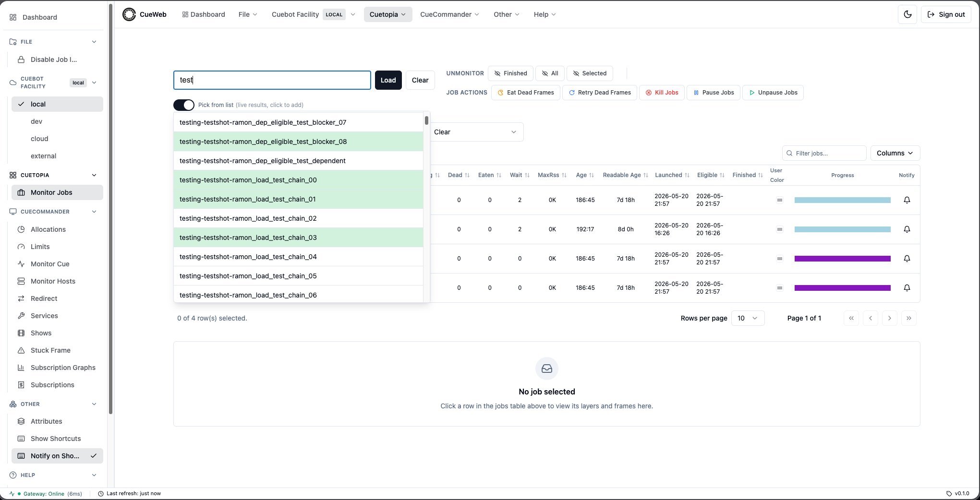Click the Services wrench icon

click(x=21, y=316)
